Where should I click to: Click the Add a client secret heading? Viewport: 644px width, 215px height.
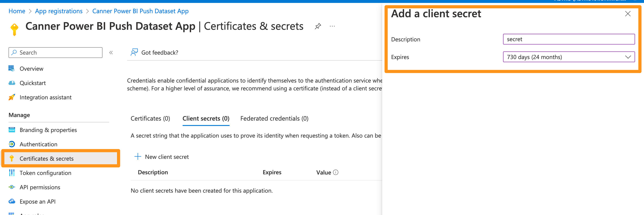(436, 13)
